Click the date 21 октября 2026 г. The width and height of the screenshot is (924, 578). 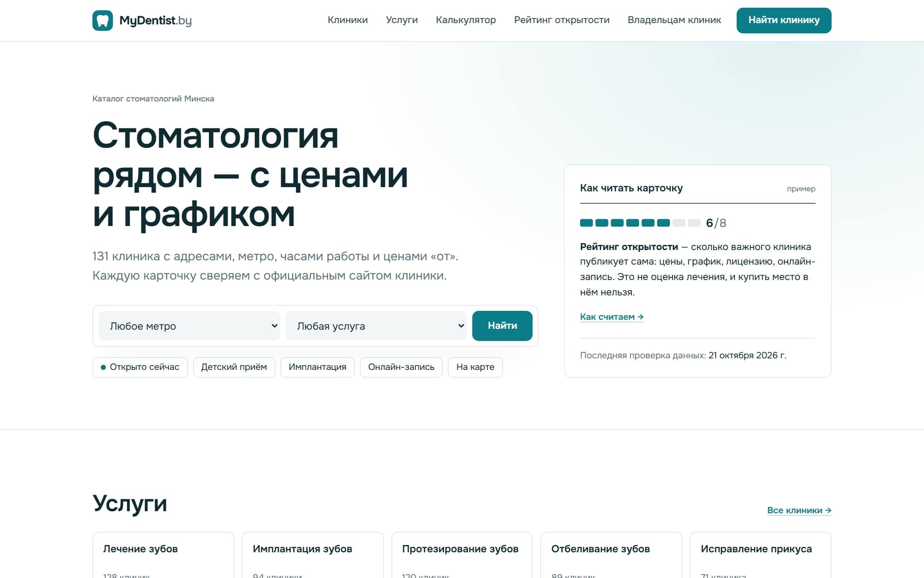(747, 355)
